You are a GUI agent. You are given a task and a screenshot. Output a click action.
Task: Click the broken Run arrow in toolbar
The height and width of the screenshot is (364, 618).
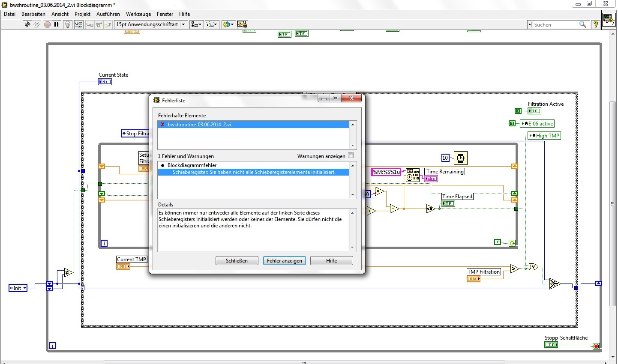(x=27, y=24)
